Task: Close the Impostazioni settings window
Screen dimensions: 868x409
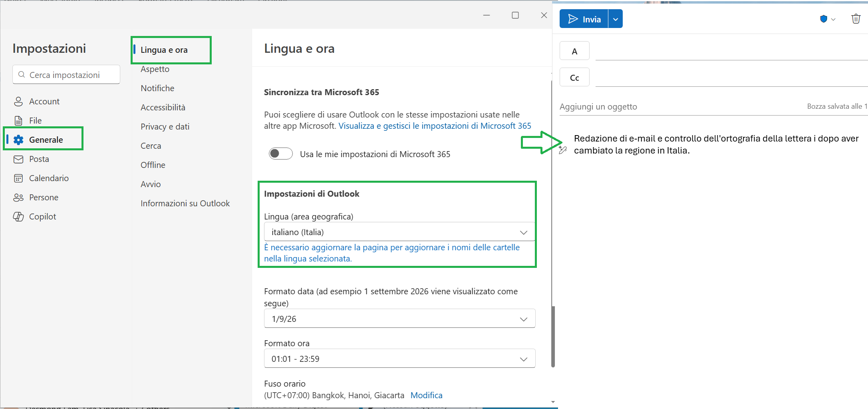Action: [544, 15]
